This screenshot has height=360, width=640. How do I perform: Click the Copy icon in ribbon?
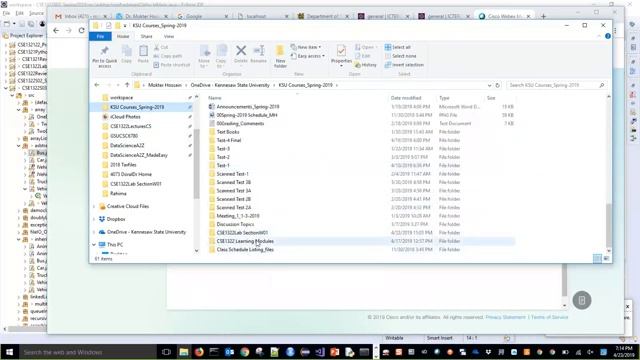coord(127,51)
